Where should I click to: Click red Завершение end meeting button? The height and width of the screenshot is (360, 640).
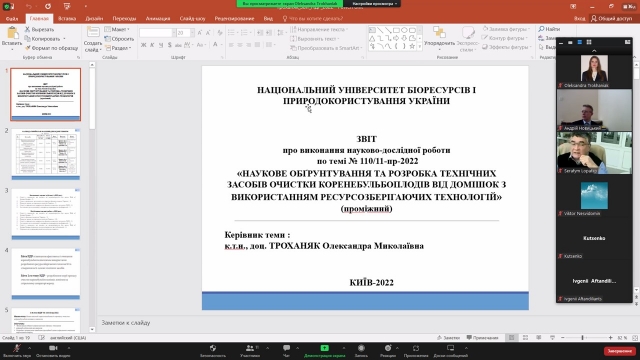pos(620,351)
